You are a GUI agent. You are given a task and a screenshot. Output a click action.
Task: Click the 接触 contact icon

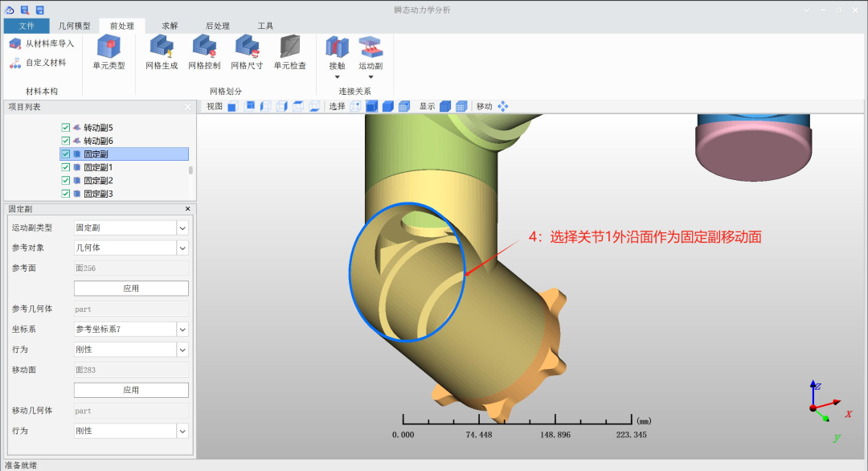point(337,47)
